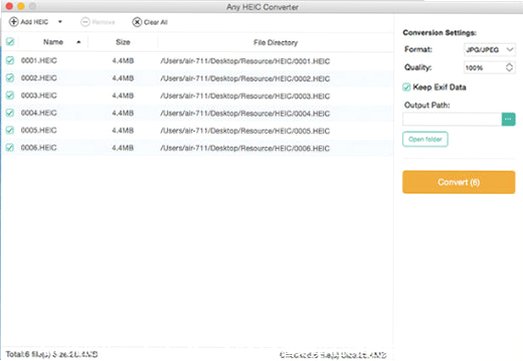Click the red close window button
This screenshot has width=523, height=361.
(x=9, y=6)
